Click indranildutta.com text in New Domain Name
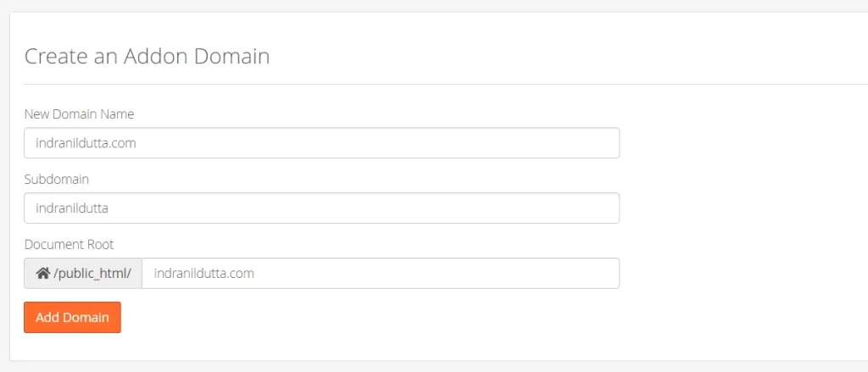 [86, 143]
